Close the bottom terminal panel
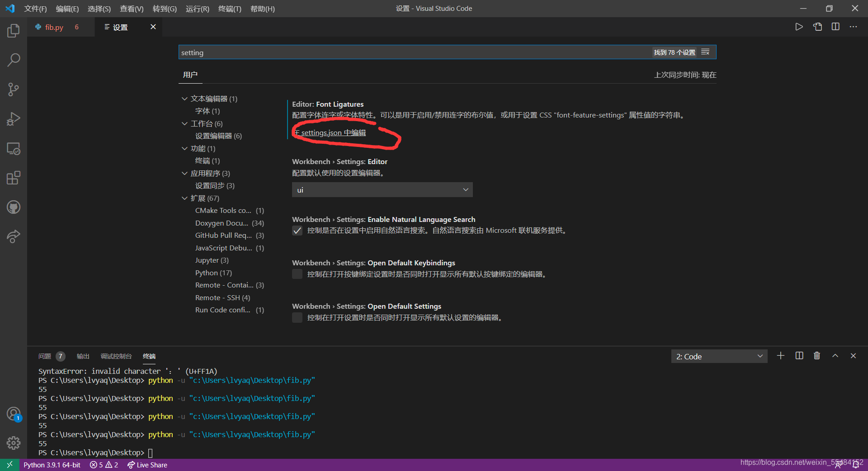 853,356
